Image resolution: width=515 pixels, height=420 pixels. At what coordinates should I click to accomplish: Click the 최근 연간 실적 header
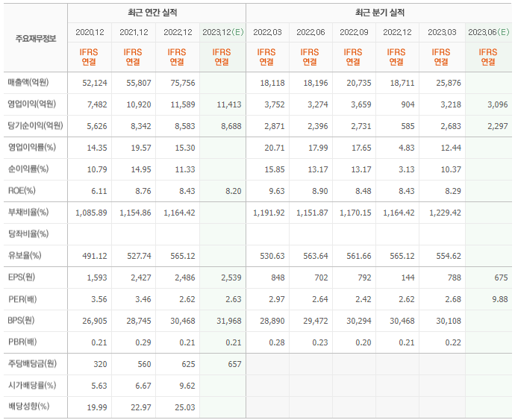pyautogui.click(x=152, y=13)
